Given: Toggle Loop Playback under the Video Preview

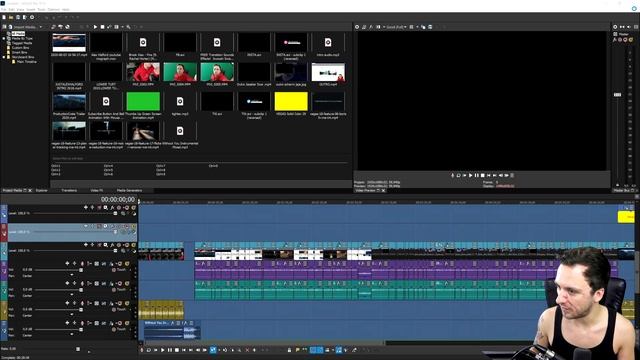Looking at the screenshot, I should pos(459,176).
